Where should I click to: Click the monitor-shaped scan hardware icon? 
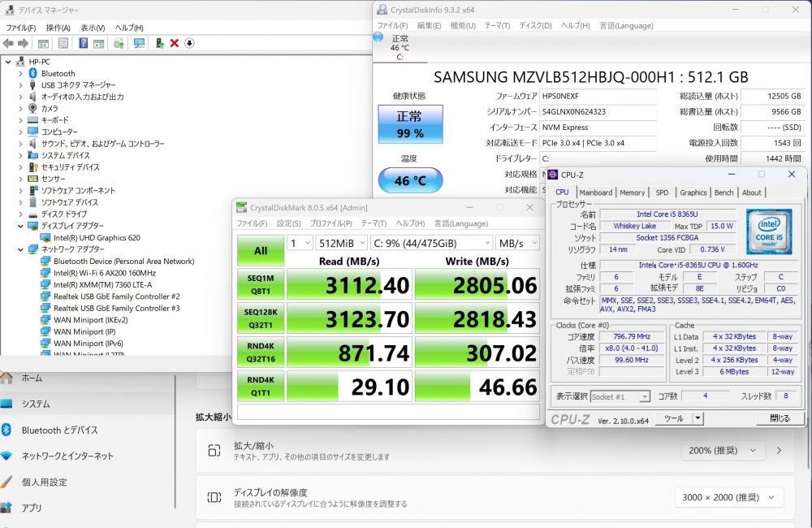[x=139, y=44]
